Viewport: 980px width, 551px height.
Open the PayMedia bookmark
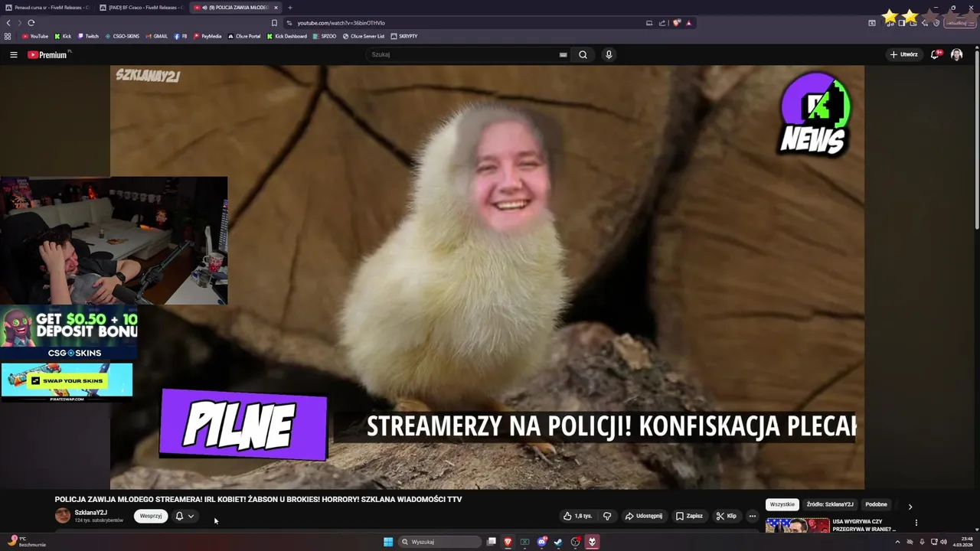point(207,36)
